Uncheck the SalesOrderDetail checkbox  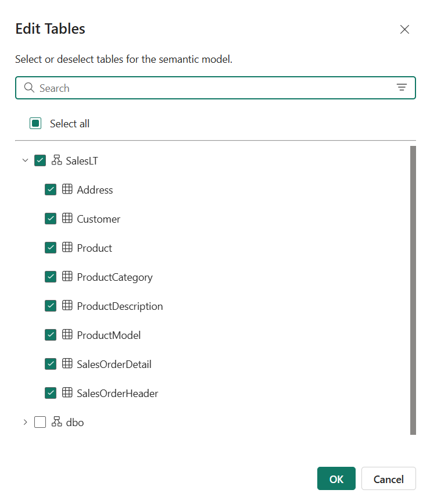tap(51, 364)
